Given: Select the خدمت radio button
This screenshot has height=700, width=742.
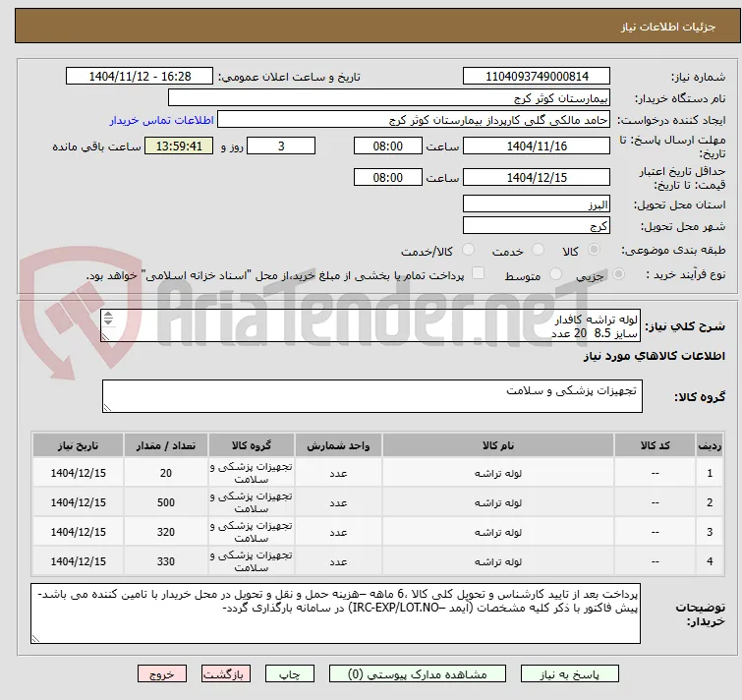Looking at the screenshot, I should [538, 250].
